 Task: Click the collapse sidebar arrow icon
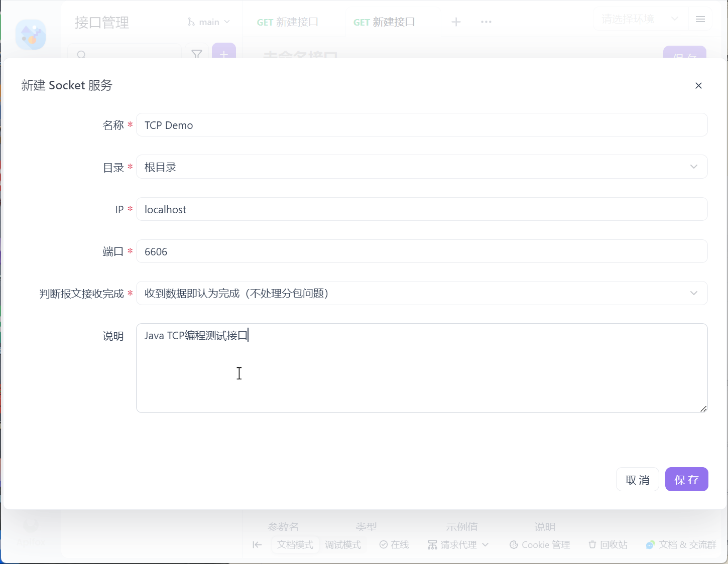[x=257, y=545]
